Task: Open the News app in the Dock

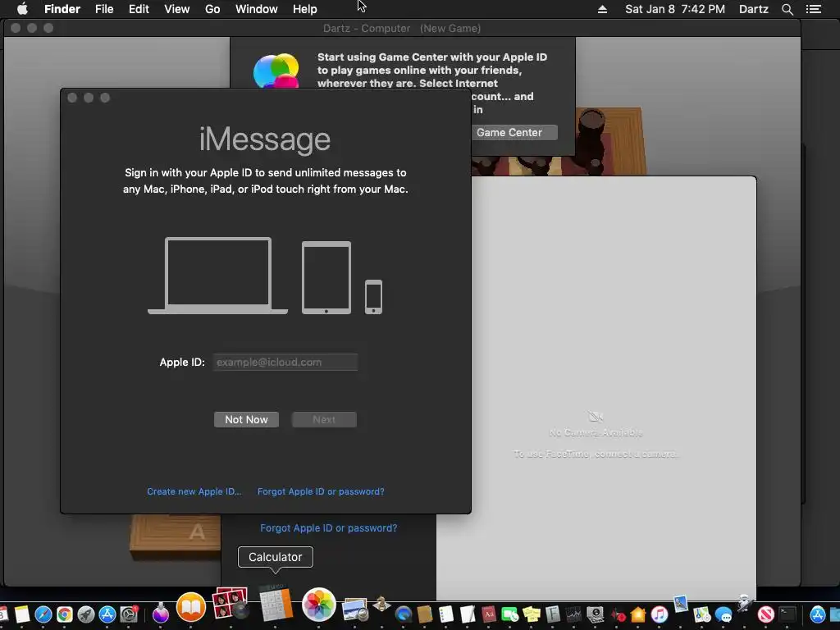Action: click(766, 614)
